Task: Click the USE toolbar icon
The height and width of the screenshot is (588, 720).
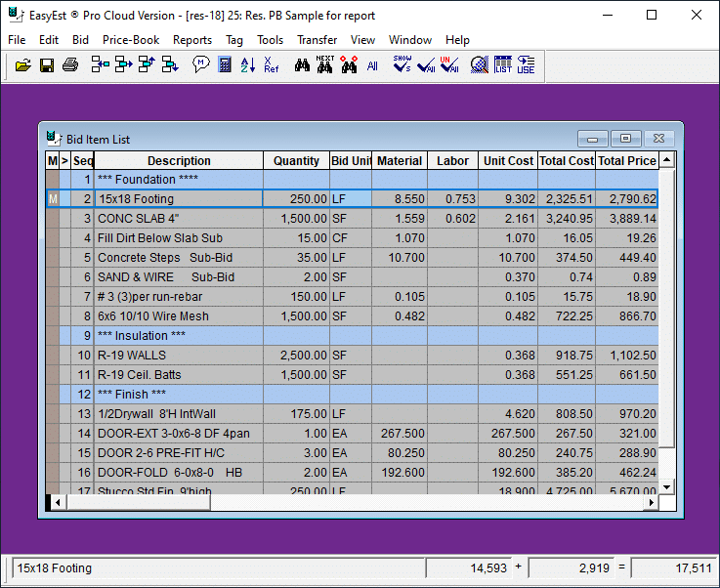Action: 527,65
